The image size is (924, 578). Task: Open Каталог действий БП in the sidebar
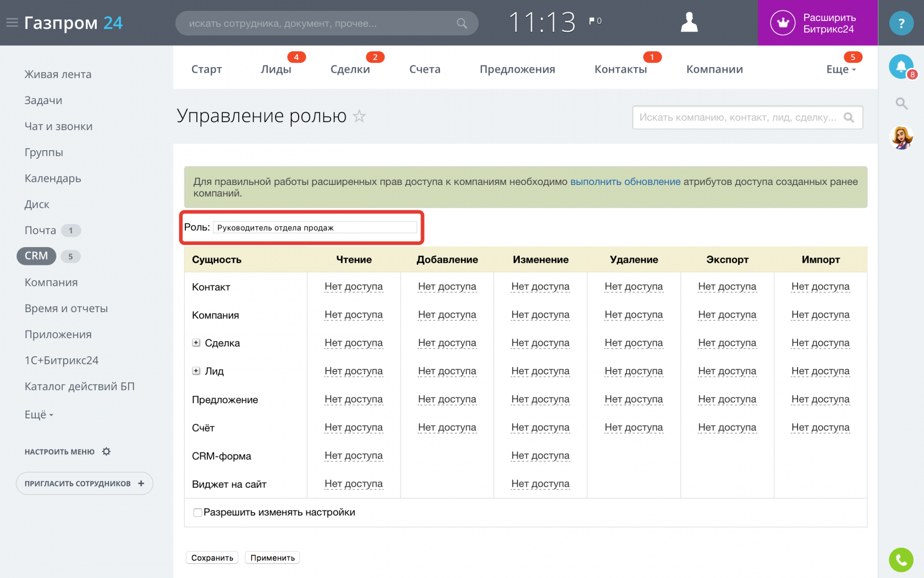(80, 386)
